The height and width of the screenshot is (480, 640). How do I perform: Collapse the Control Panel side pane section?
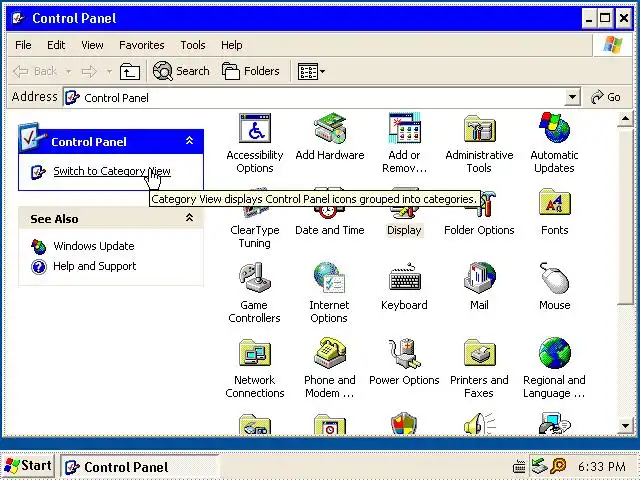click(x=189, y=141)
